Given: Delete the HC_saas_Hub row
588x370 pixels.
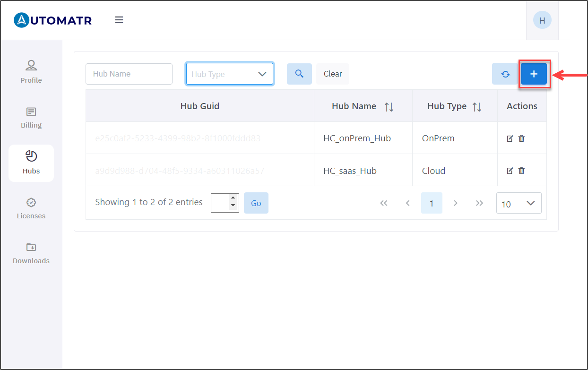Looking at the screenshot, I should click(521, 171).
